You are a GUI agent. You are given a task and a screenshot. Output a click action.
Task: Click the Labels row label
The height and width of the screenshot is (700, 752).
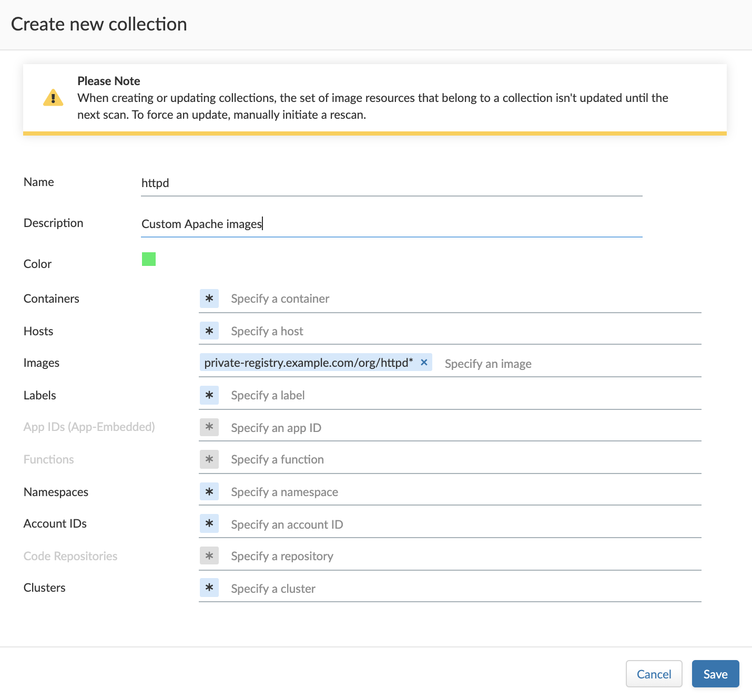[40, 395]
